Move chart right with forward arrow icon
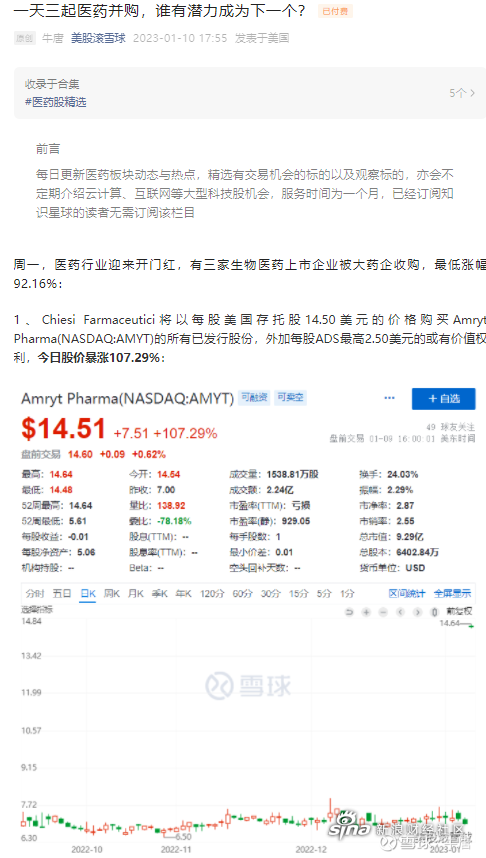The height and width of the screenshot is (858, 486). (x=418, y=612)
